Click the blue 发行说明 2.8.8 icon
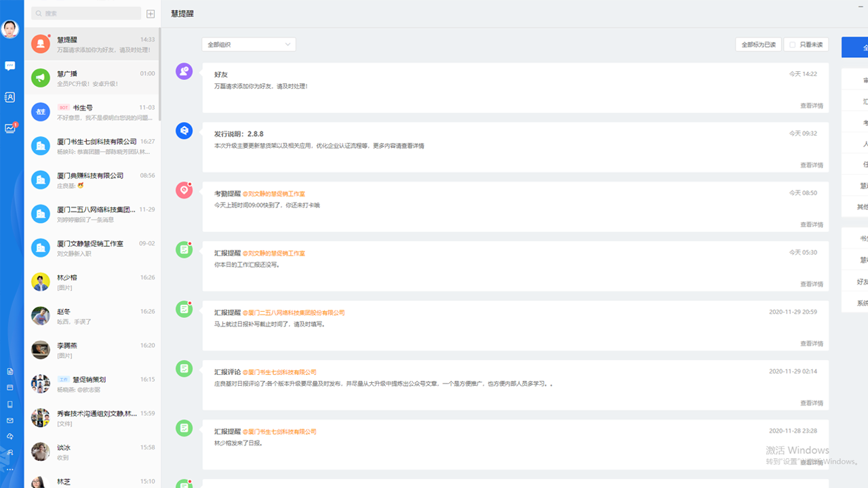This screenshot has width=868, height=488. [184, 131]
